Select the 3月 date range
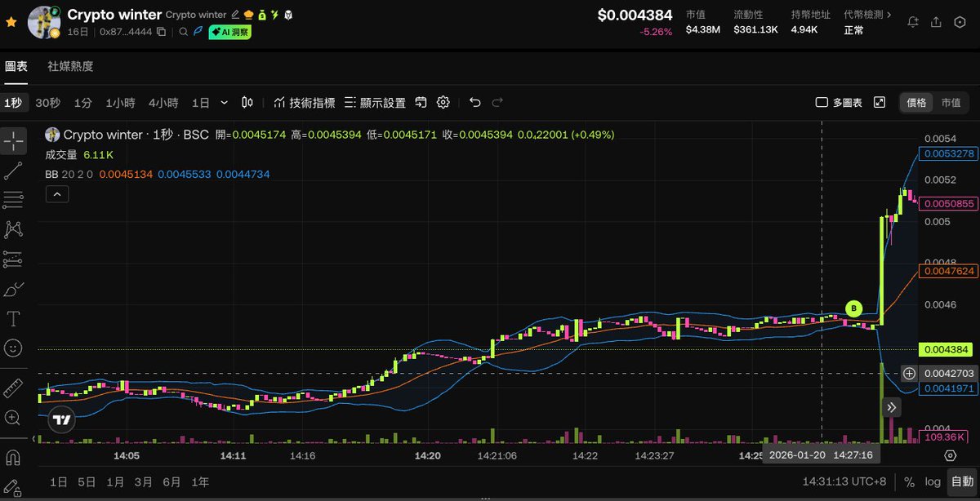Screen dimensions: 980x501 click(x=144, y=482)
